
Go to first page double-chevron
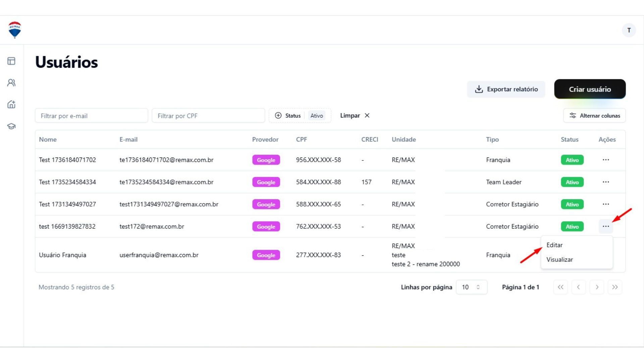tap(560, 287)
